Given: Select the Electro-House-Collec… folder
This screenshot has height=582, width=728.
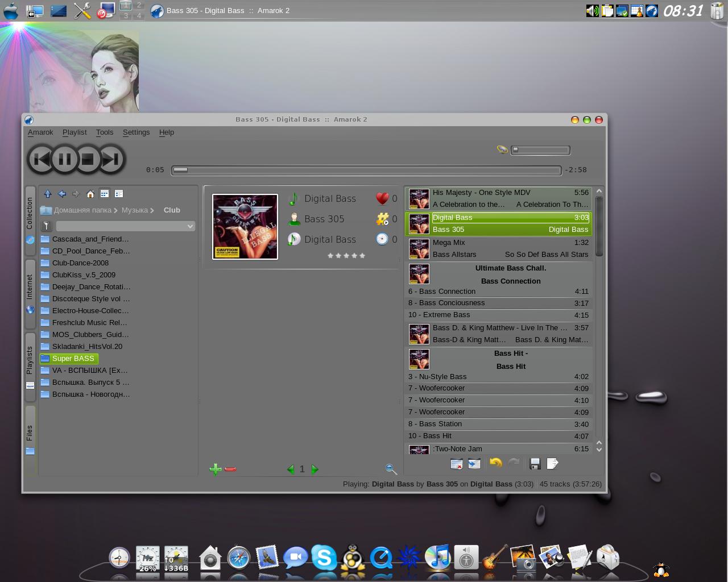Looking at the screenshot, I should point(85,310).
